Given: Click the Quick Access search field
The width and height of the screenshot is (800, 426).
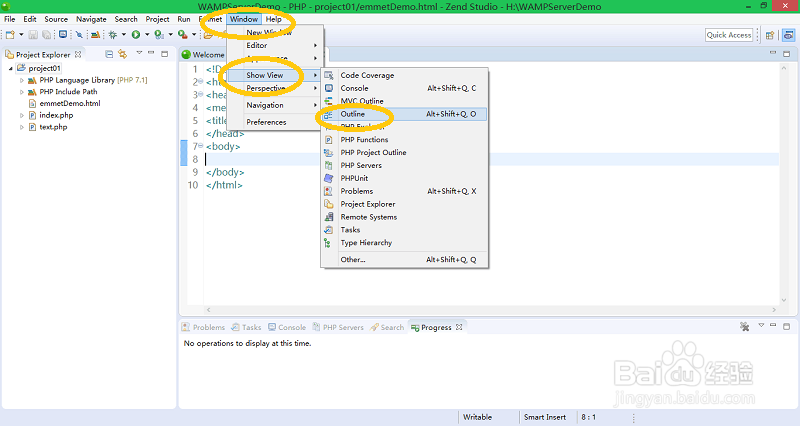Looking at the screenshot, I should [729, 35].
